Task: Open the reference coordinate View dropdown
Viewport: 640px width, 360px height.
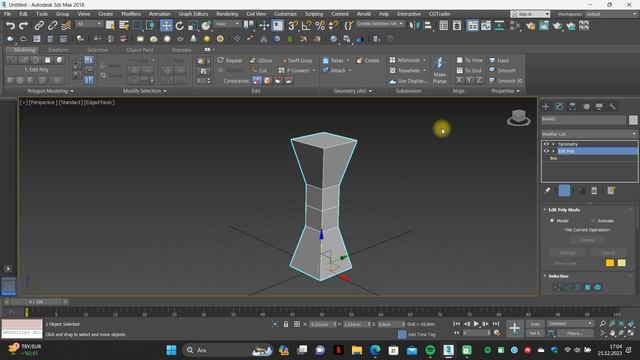Action: click(x=227, y=24)
